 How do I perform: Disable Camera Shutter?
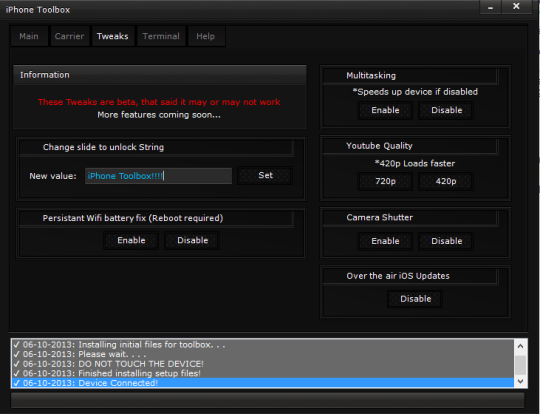(x=446, y=241)
